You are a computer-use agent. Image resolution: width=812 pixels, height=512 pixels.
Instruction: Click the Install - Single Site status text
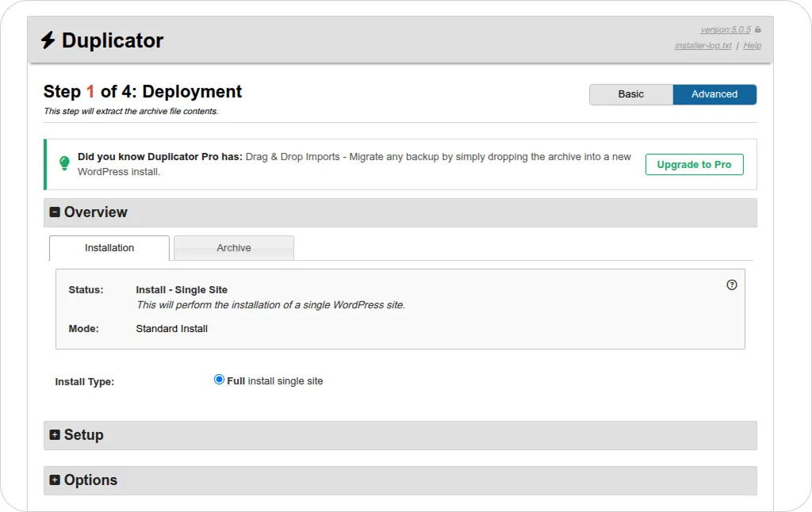(x=182, y=290)
